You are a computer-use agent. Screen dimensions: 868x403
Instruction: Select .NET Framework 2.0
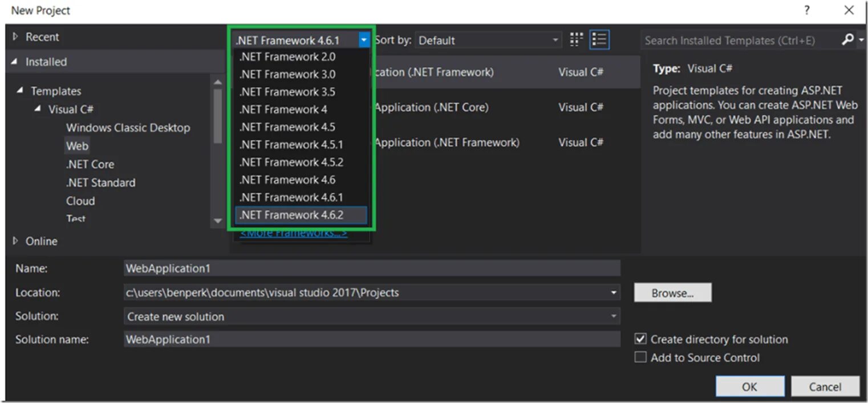click(301, 57)
